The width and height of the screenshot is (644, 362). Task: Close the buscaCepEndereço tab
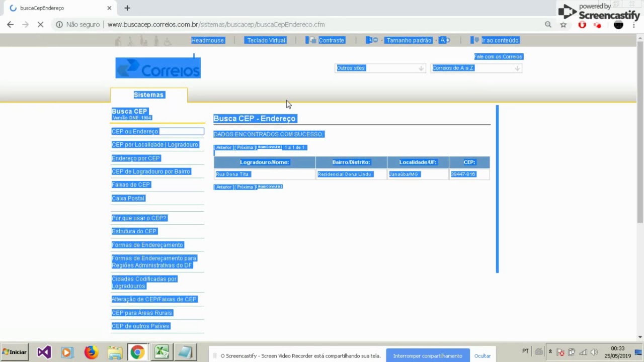pyautogui.click(x=109, y=8)
